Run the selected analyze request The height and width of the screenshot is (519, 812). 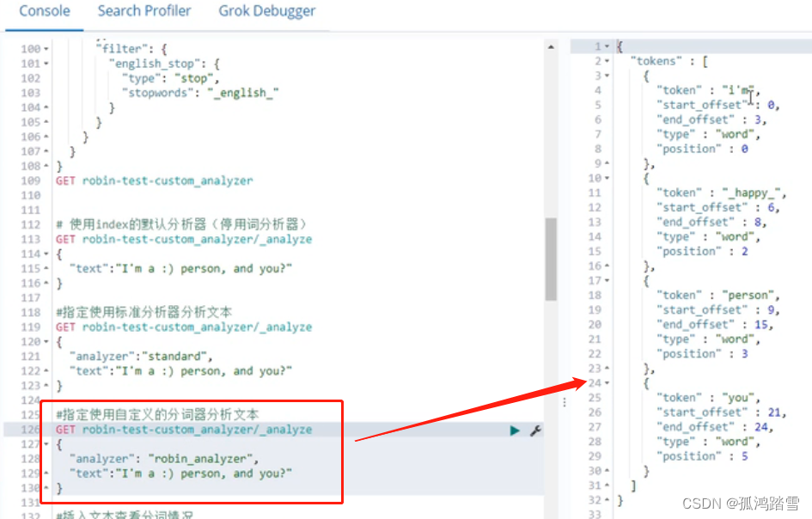514,430
